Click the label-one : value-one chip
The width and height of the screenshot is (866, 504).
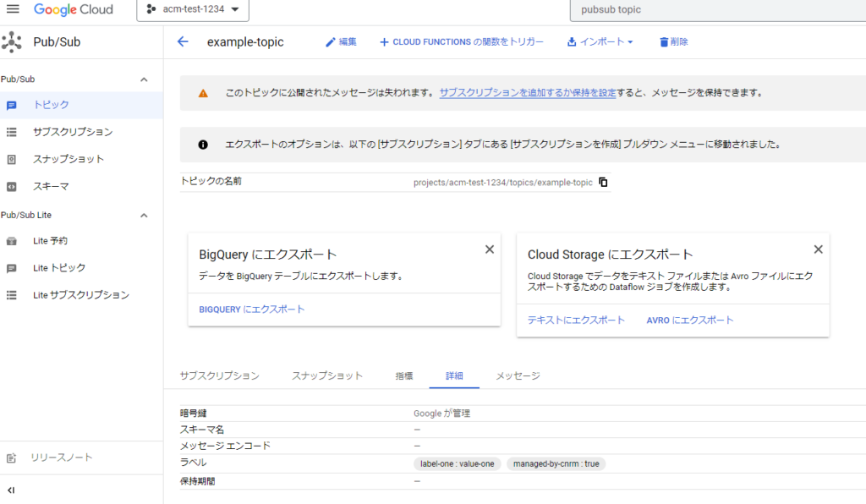click(x=458, y=464)
